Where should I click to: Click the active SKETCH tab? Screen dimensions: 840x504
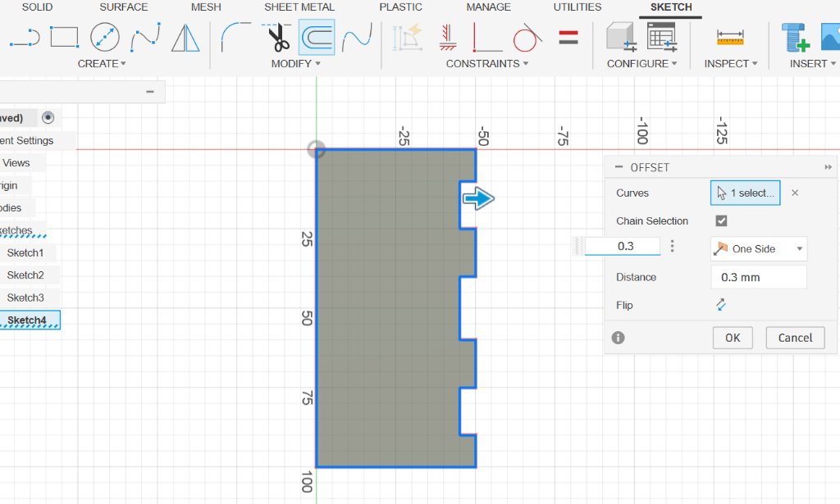point(671,7)
